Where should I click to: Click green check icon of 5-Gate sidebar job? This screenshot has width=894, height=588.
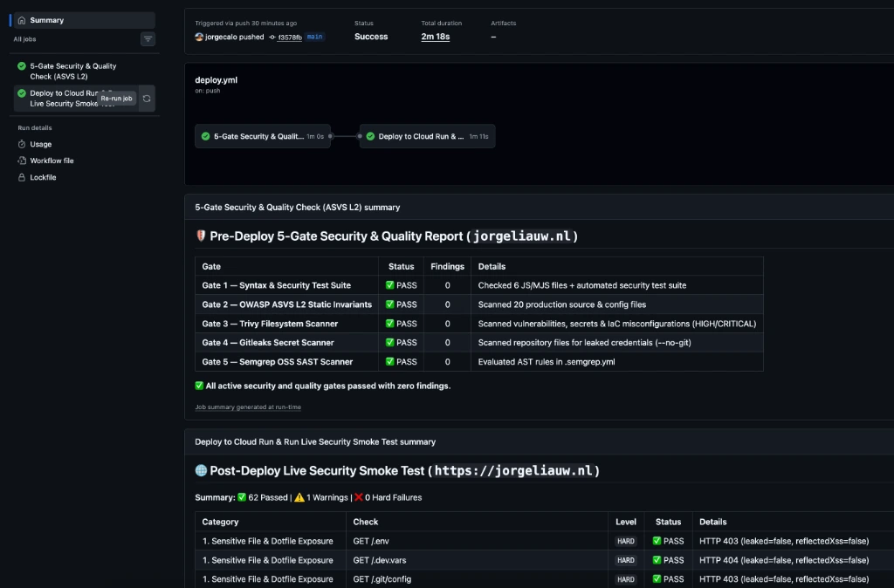tap(22, 66)
